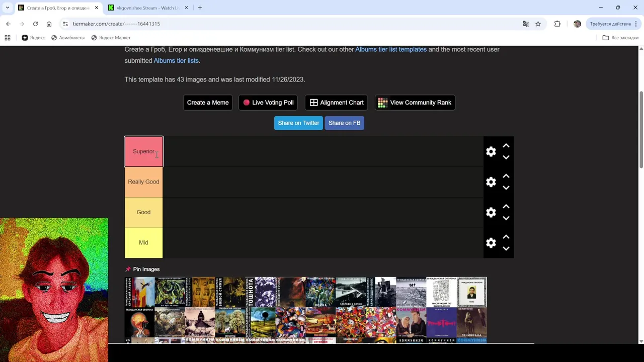Screen dimensions: 644x362
Task: Move Superior tier row down
Action: coord(506,157)
